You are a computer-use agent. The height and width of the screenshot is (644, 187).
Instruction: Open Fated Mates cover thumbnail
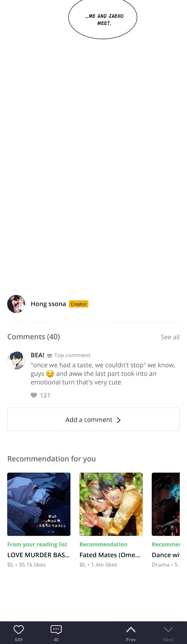coord(111,504)
